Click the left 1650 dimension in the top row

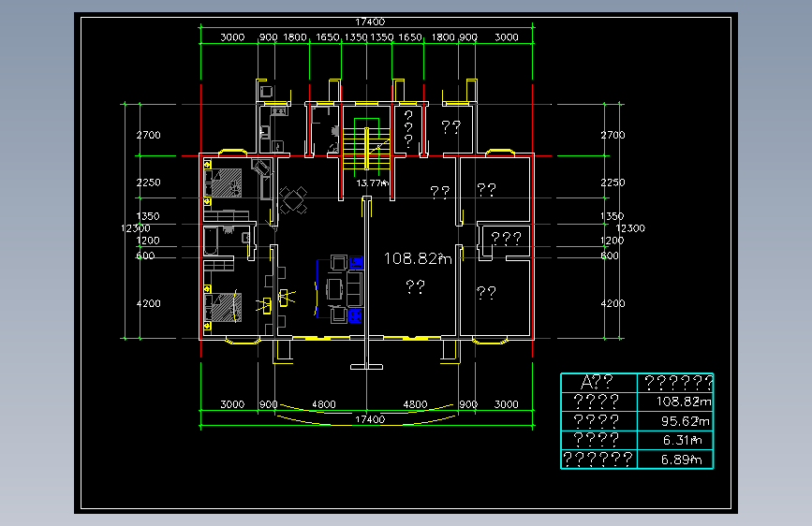tap(327, 37)
